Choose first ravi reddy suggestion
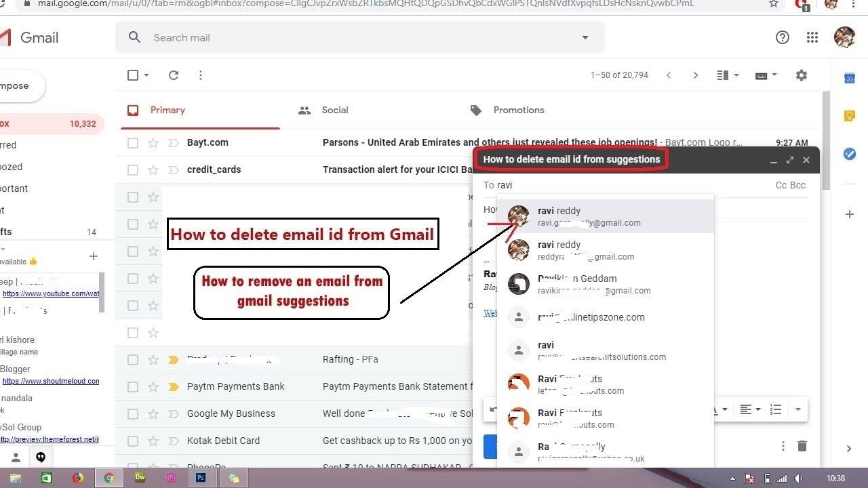This screenshot has width=868, height=488. [606, 216]
